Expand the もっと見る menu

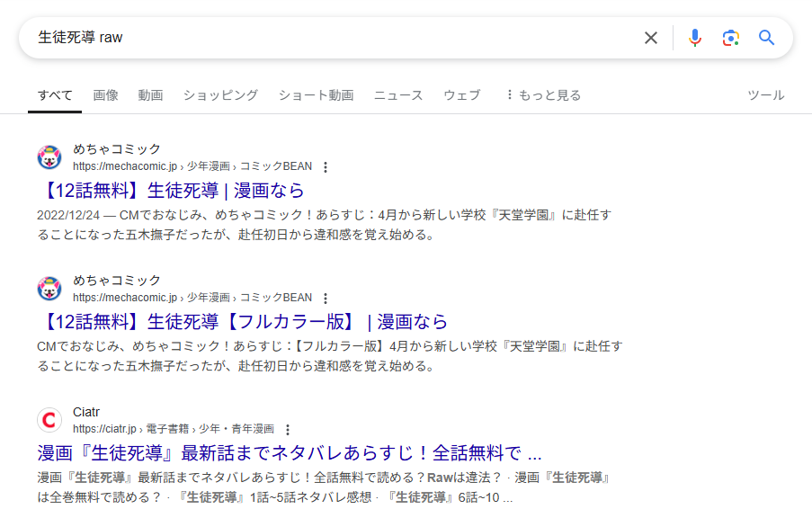(x=542, y=95)
